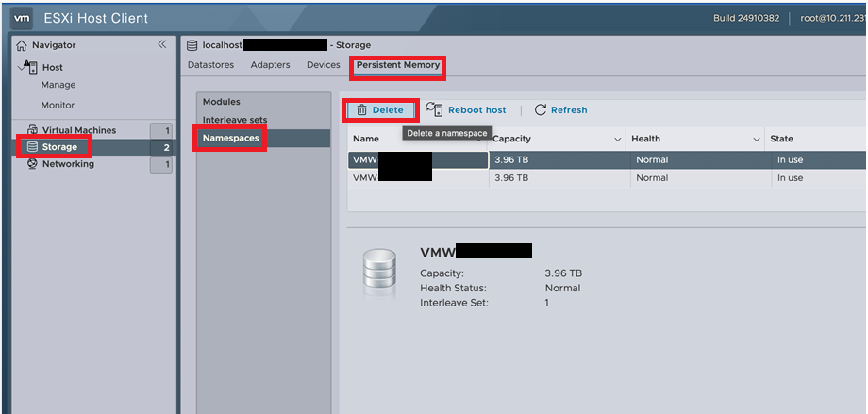868x414 pixels.
Task: Sort by the Capacity column header
Action: 511,139
